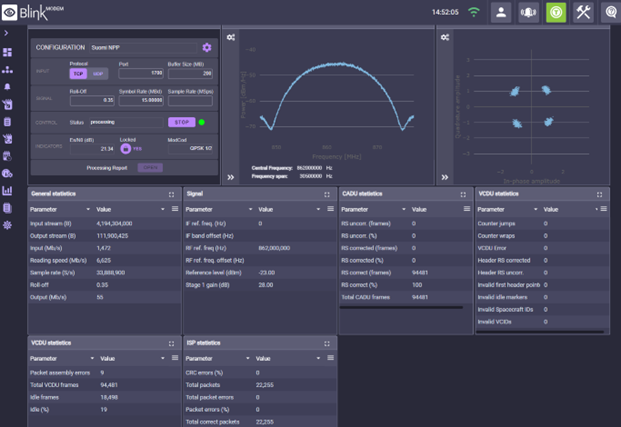The height and width of the screenshot is (427, 621).
Task: Open Parameter column dropdown in General statistics
Action: tap(88, 209)
